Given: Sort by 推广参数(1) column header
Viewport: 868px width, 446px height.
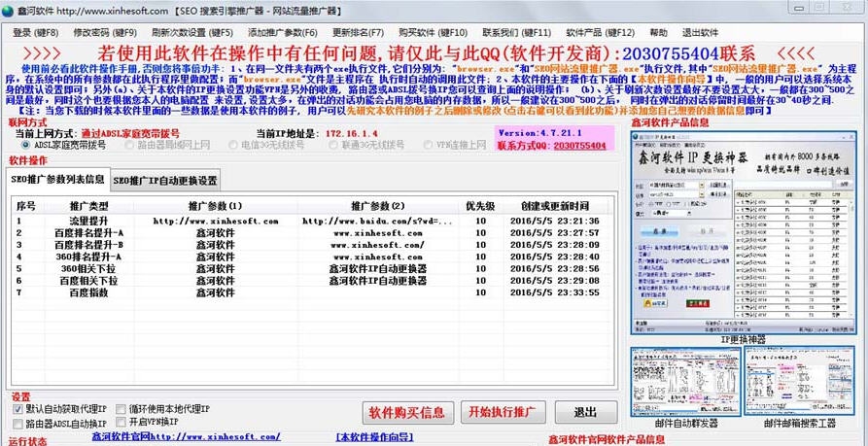Looking at the screenshot, I should pos(216,206).
